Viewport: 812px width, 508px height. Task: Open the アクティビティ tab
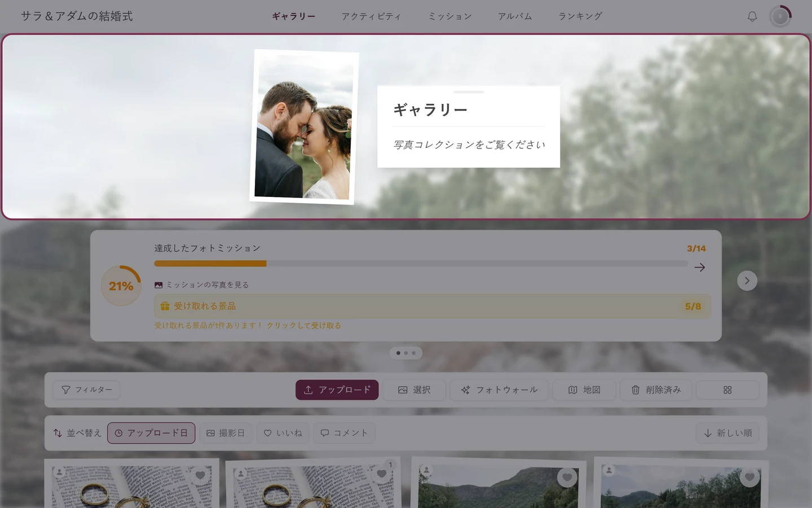371,16
